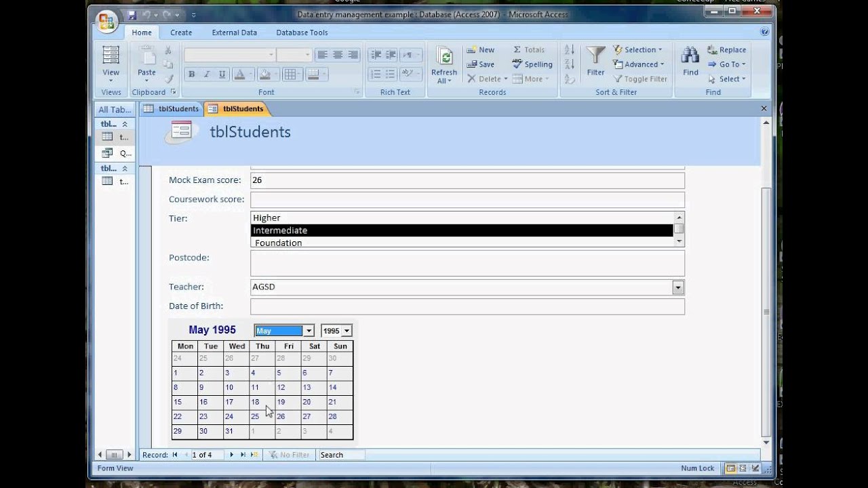Image resolution: width=868 pixels, height=488 pixels.
Task: Align text left
Action: point(322,55)
